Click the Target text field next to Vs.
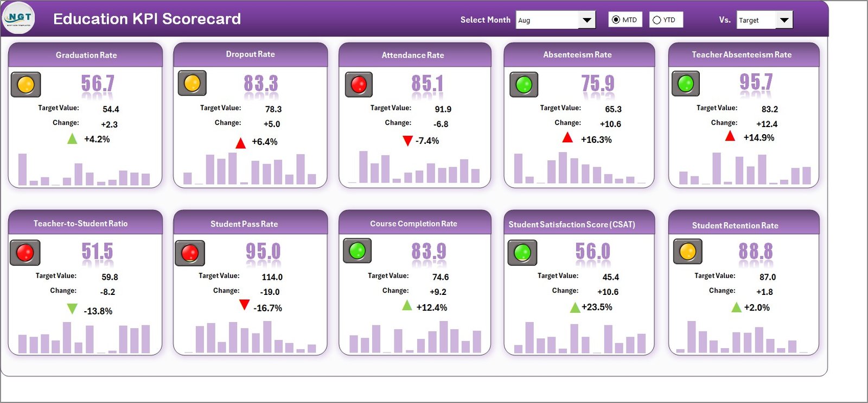The width and height of the screenshot is (868, 403). click(x=756, y=21)
